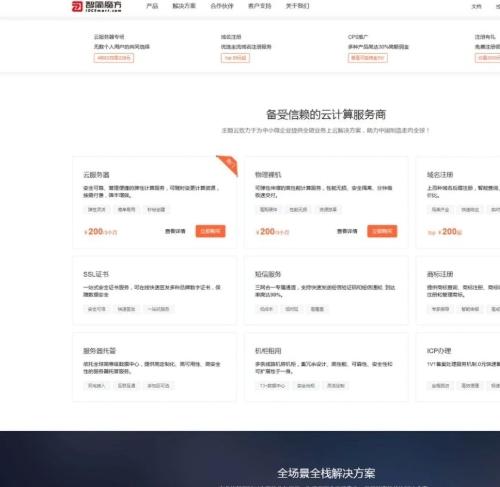Click the ¥200 price in 域名注册 card
Image resolution: width=500 pixels, height=487 pixels.
[x=445, y=231]
